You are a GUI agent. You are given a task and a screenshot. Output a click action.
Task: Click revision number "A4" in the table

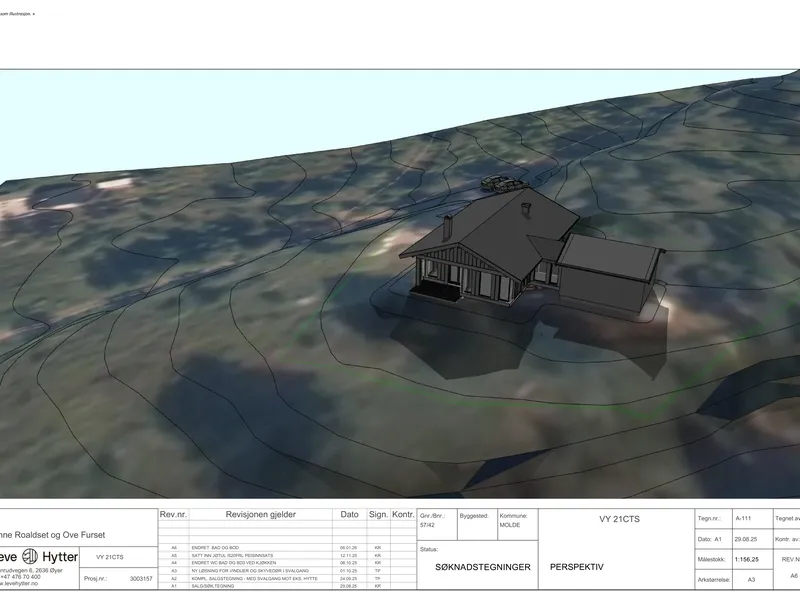click(173, 563)
